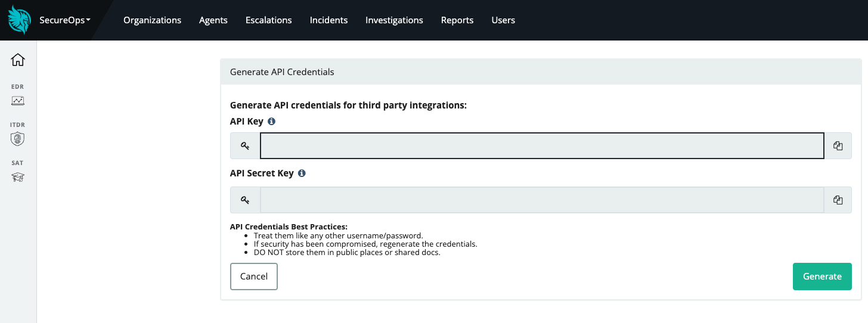
Task: Click the wolf logo in the header
Action: tap(19, 20)
